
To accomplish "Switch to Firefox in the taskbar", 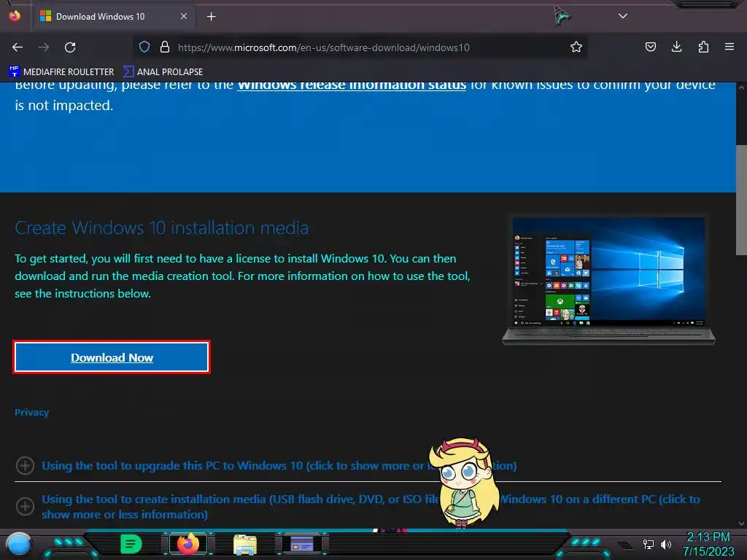I will click(x=188, y=543).
